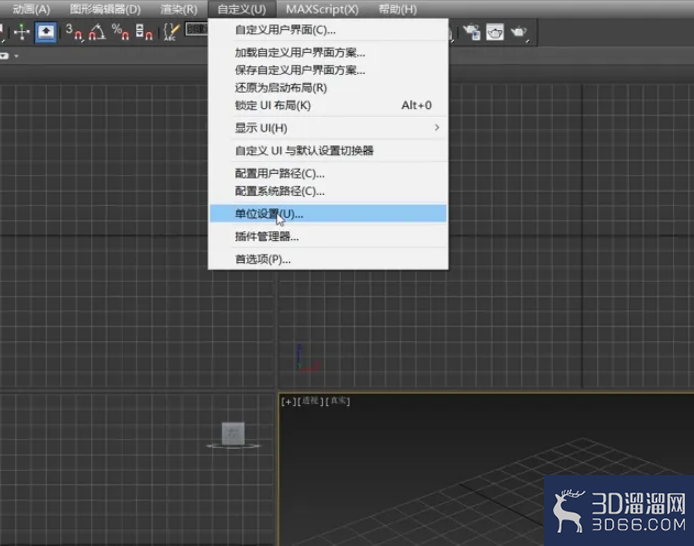Close the 自定义(U) menu header

[242, 9]
